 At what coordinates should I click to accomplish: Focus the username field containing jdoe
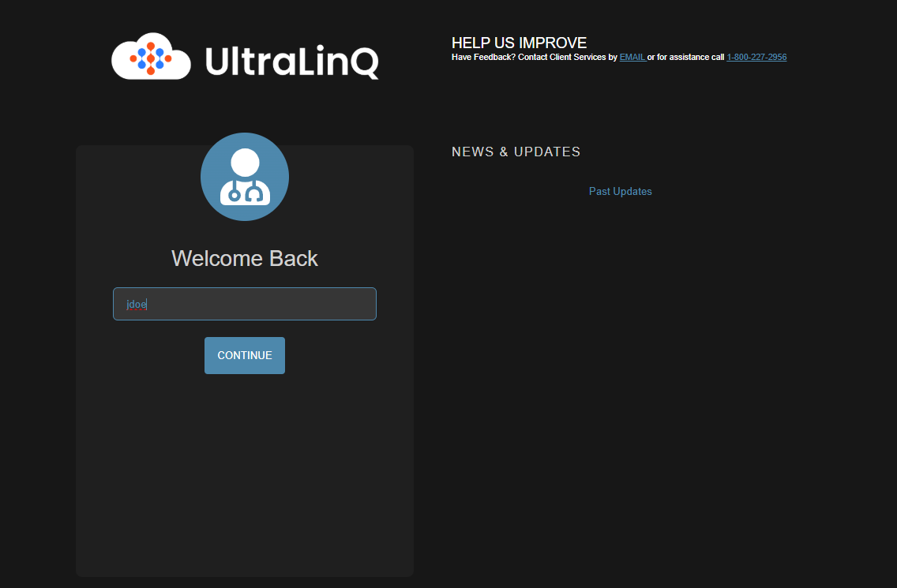[245, 304]
